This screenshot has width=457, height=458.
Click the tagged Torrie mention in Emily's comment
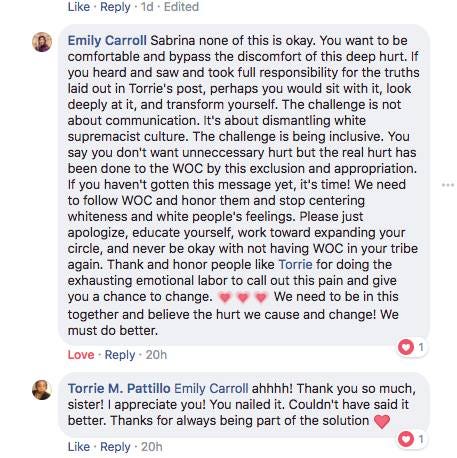tap(295, 265)
